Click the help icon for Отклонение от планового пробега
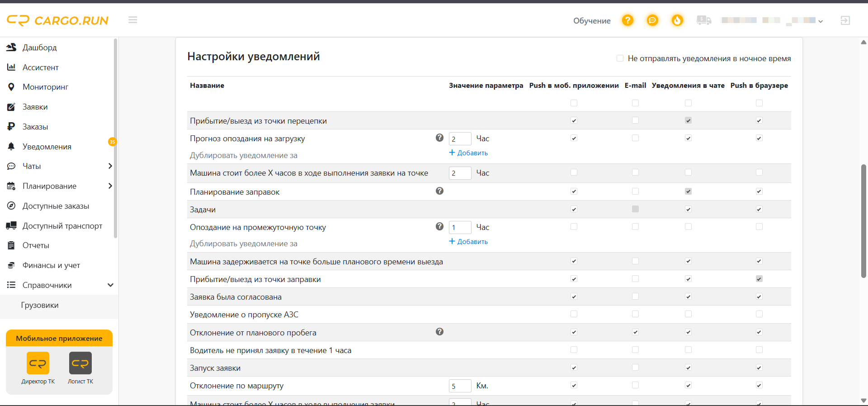 coord(439,332)
